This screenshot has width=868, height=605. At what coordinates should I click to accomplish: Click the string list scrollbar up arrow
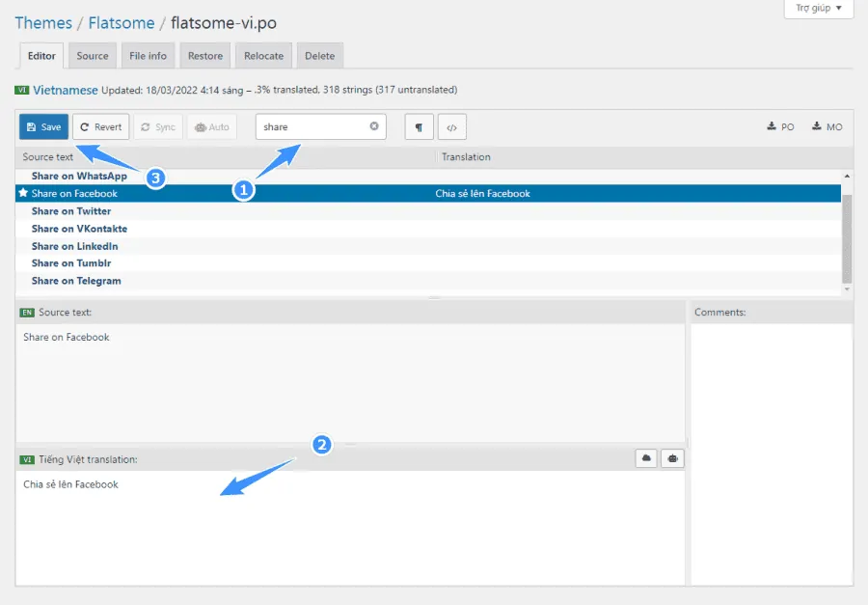[x=847, y=177]
